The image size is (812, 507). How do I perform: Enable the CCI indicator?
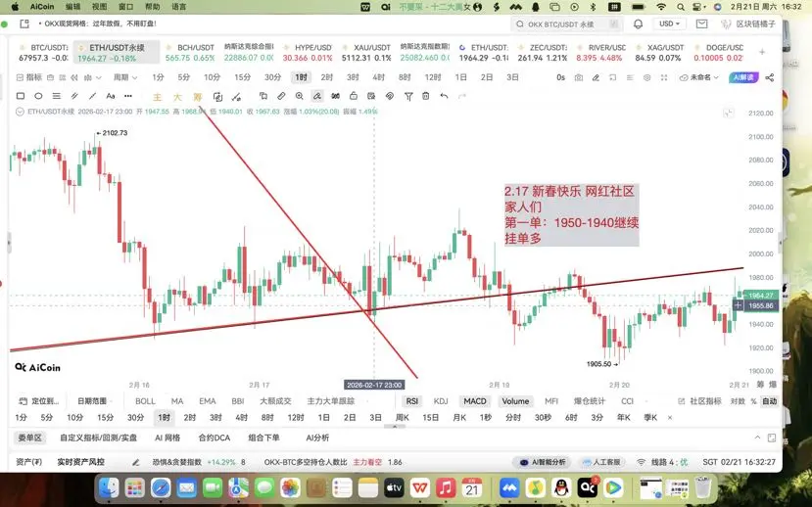pyautogui.click(x=627, y=401)
